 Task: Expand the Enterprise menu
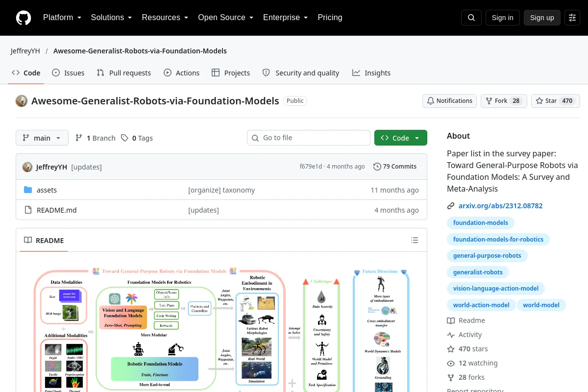click(285, 18)
